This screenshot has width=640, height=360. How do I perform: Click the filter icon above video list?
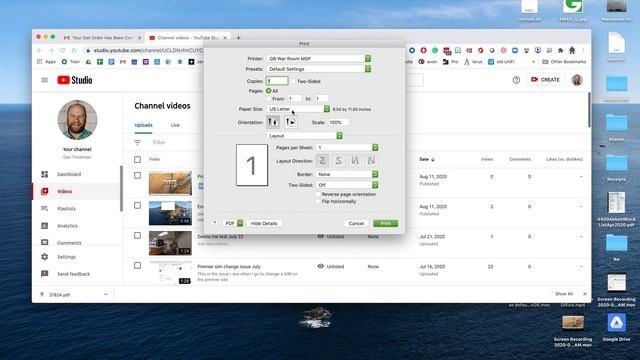coord(138,142)
